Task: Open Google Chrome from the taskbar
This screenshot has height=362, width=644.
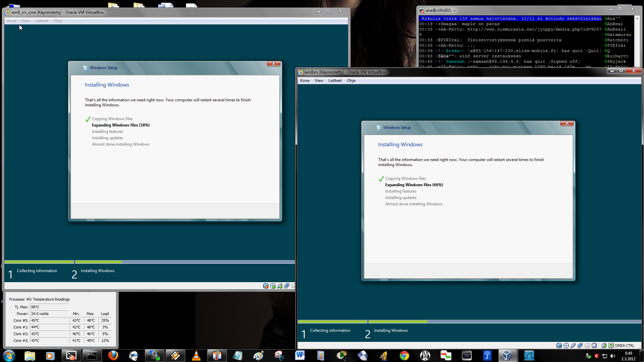Action: [404, 355]
